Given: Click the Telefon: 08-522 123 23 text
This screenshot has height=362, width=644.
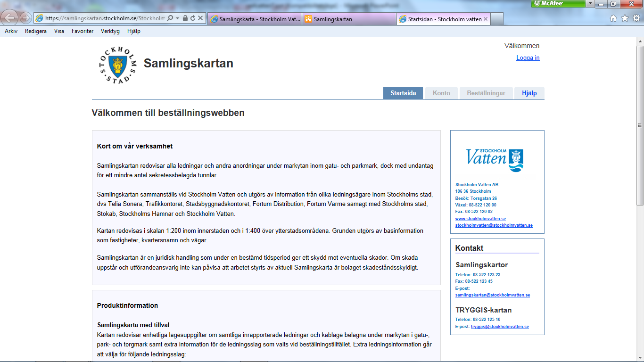Looking at the screenshot, I should click(x=478, y=274).
